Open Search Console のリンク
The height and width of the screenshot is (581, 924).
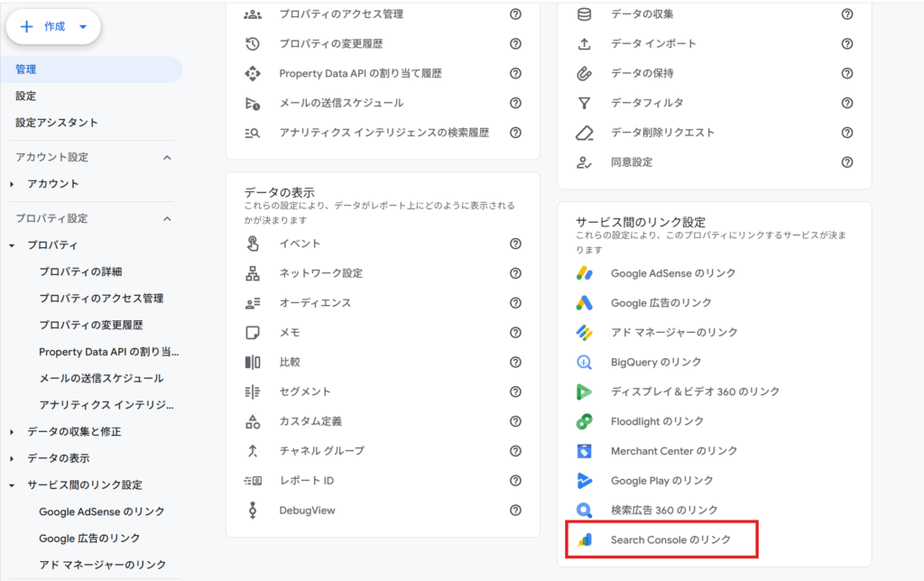670,539
